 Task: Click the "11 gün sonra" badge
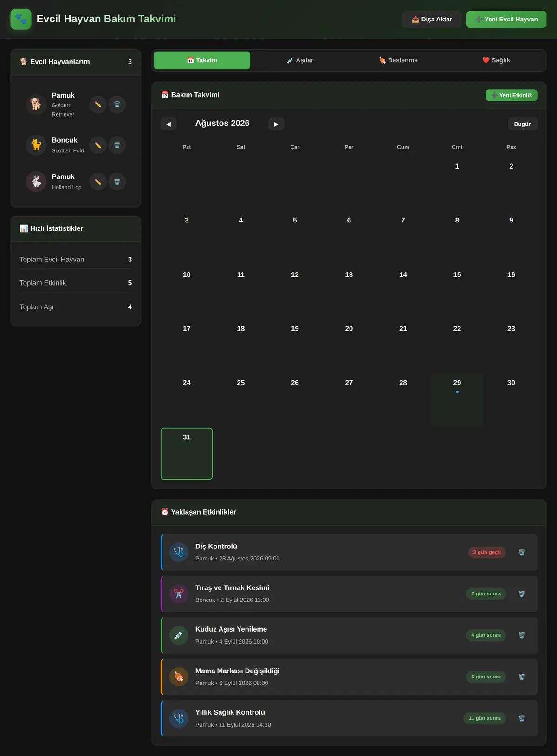(485, 718)
